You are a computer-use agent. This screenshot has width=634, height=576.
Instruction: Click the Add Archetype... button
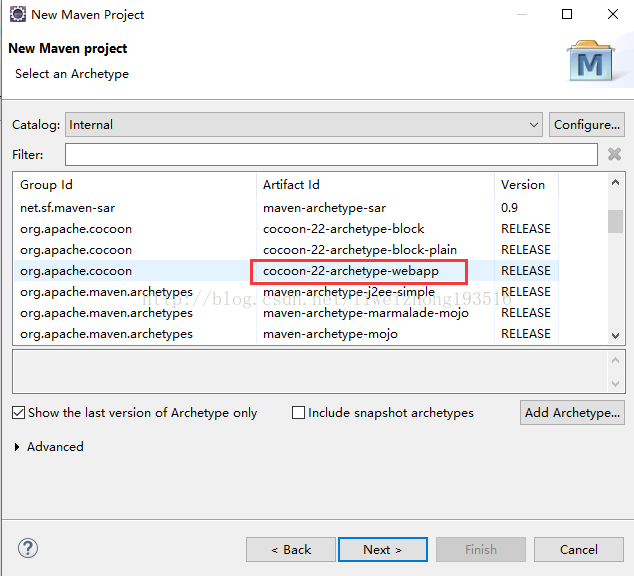click(x=572, y=413)
